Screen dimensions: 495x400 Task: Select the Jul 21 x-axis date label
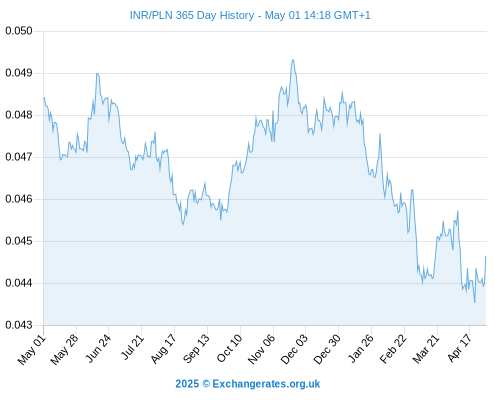point(132,347)
